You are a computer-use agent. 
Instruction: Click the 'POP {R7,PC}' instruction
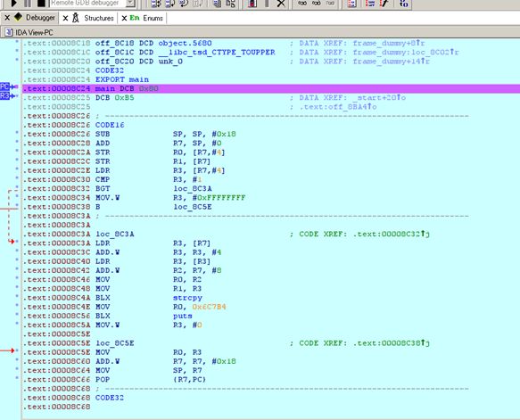coord(151,379)
